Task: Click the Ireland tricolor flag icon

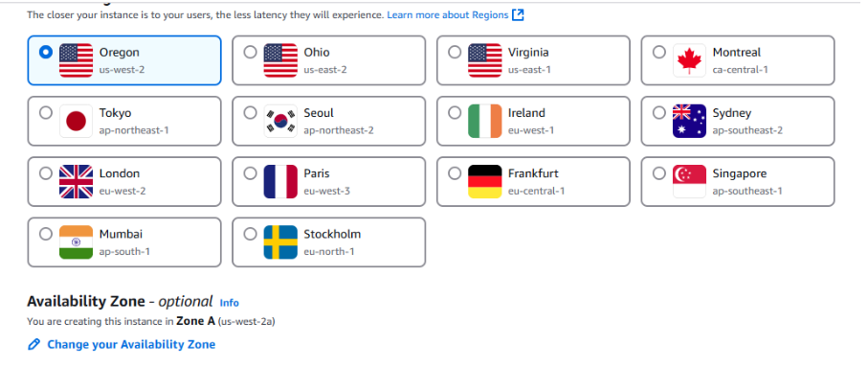Action: (x=484, y=121)
